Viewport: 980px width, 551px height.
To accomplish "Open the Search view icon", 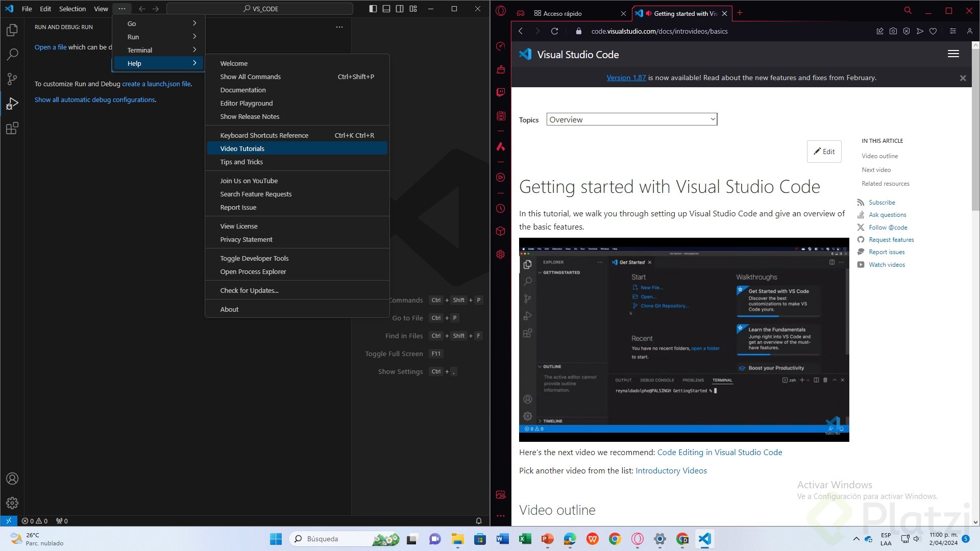I will pos(12,54).
